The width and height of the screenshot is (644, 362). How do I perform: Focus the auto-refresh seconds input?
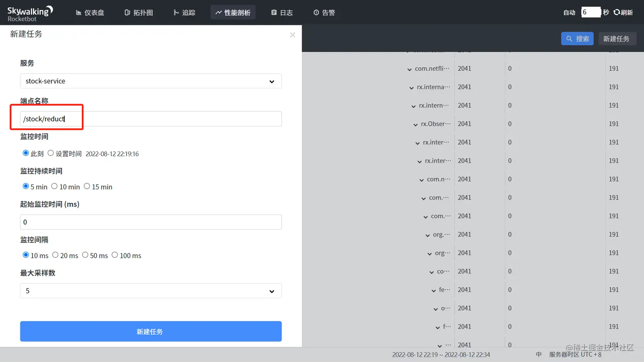[591, 12]
